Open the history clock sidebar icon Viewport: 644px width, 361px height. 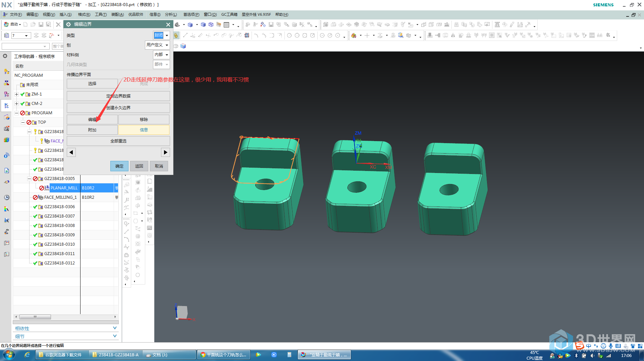pos(6,197)
